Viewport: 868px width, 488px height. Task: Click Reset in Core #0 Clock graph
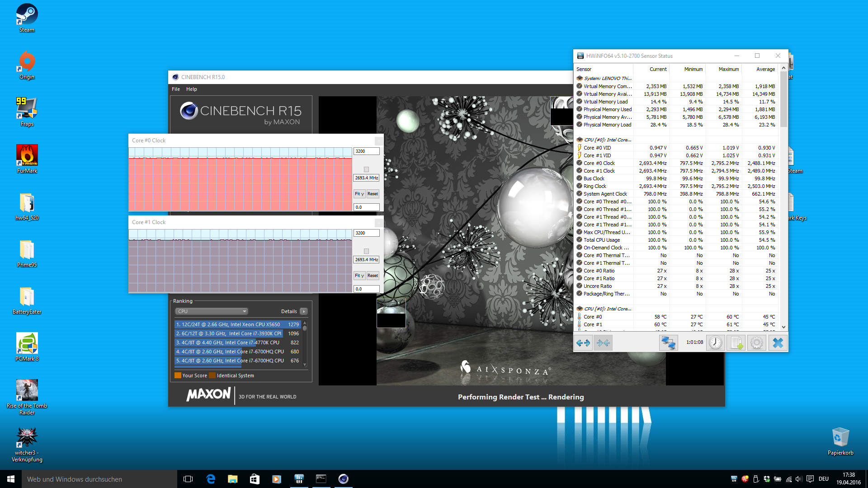[373, 194]
